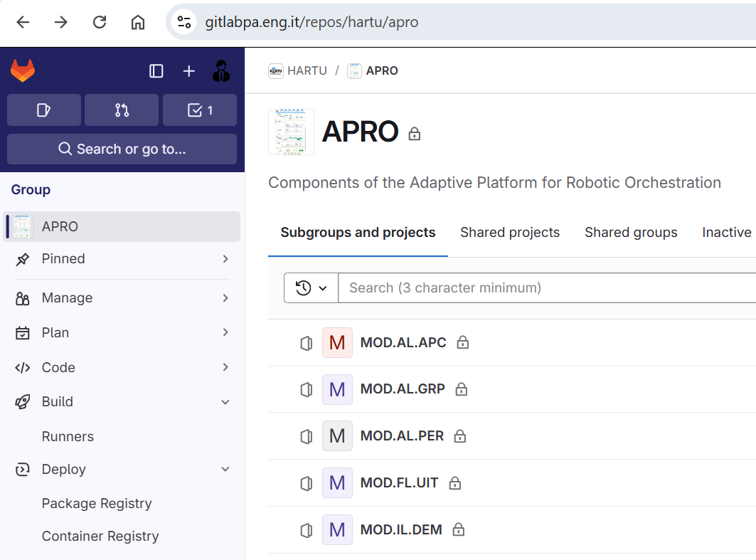Image resolution: width=756 pixels, height=560 pixels.
Task: Open the MOD.AL.APC project
Action: (403, 342)
